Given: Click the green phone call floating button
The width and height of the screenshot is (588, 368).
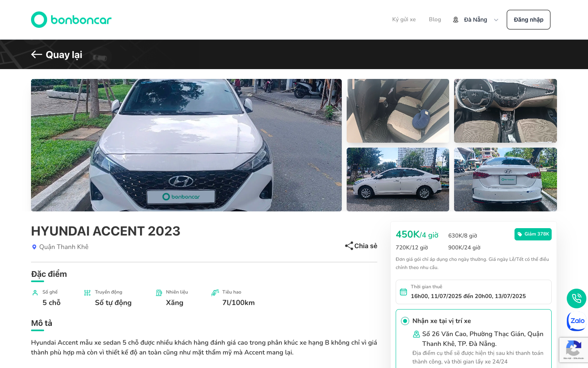Looking at the screenshot, I should pyautogui.click(x=577, y=298).
